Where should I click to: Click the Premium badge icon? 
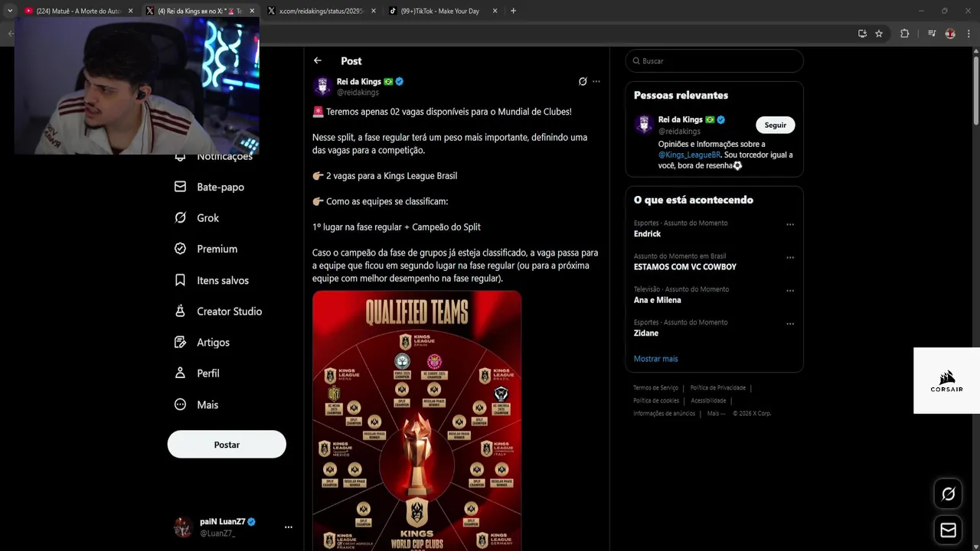(x=180, y=249)
